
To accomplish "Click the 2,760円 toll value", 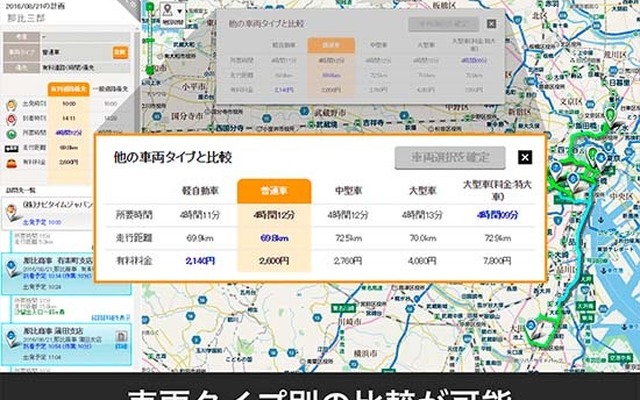I will click(348, 261).
